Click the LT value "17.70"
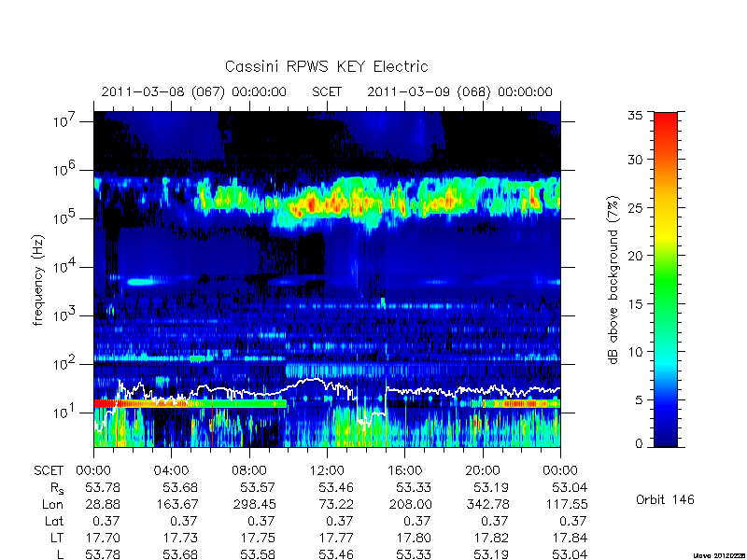The image size is (747, 560). coord(103,538)
